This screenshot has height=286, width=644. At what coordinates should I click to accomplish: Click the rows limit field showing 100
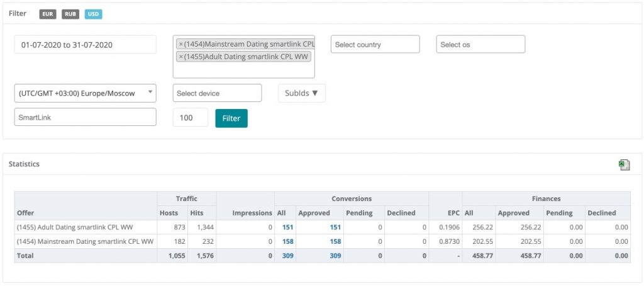190,118
